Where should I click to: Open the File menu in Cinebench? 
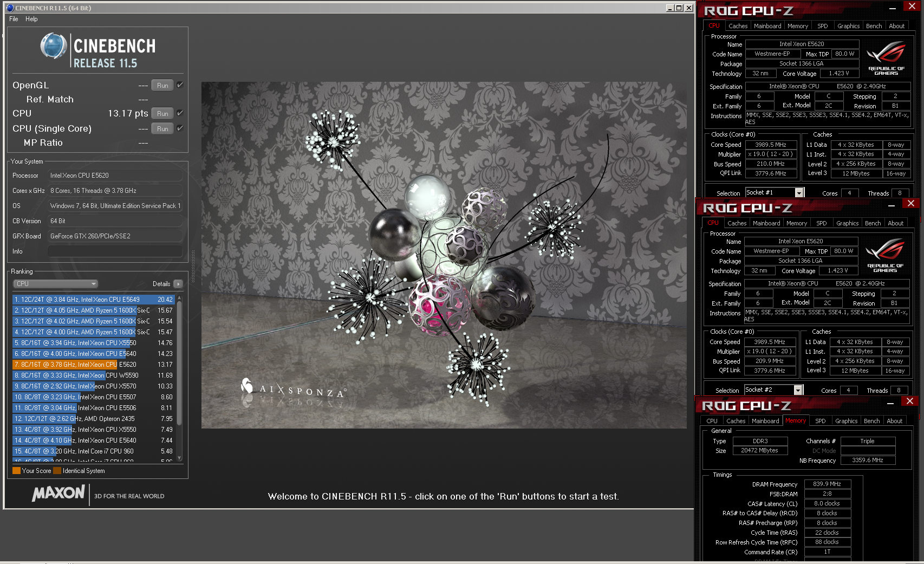pos(14,19)
